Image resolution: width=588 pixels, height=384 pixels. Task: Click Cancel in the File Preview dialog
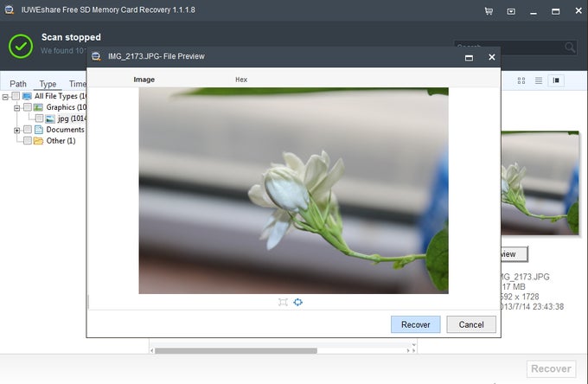pyautogui.click(x=471, y=324)
